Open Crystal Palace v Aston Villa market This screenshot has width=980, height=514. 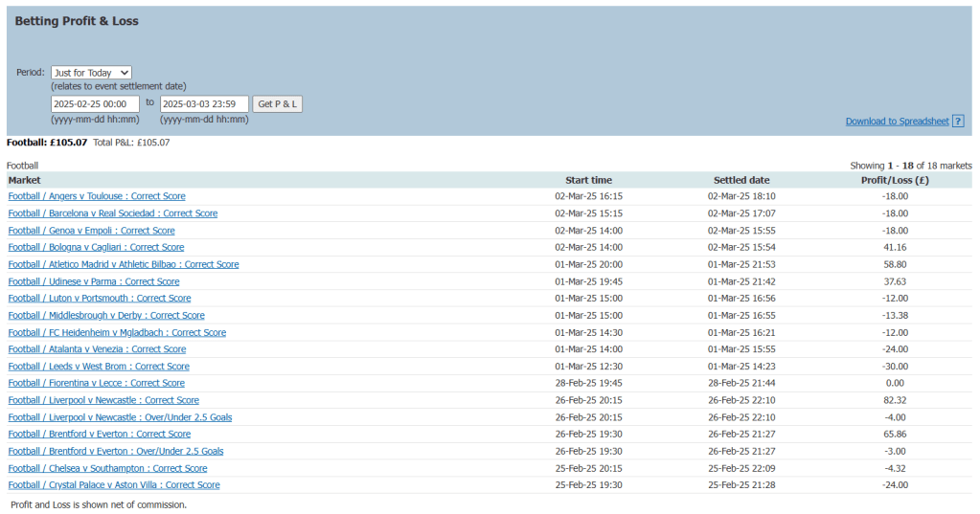click(114, 485)
